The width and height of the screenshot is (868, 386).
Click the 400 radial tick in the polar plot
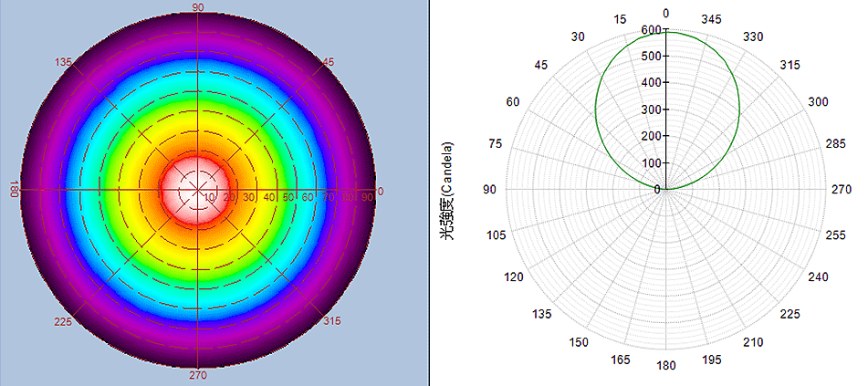point(650,83)
